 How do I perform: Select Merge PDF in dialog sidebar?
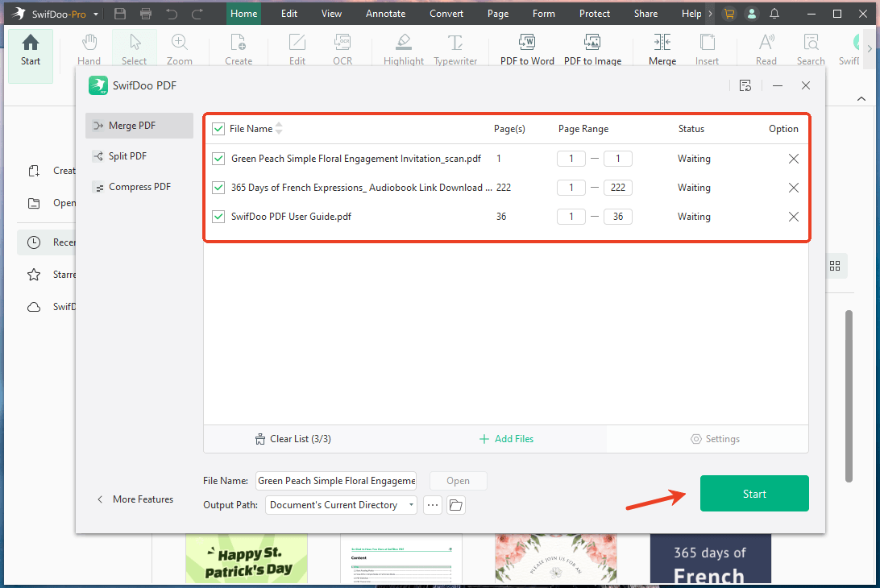[x=139, y=126]
